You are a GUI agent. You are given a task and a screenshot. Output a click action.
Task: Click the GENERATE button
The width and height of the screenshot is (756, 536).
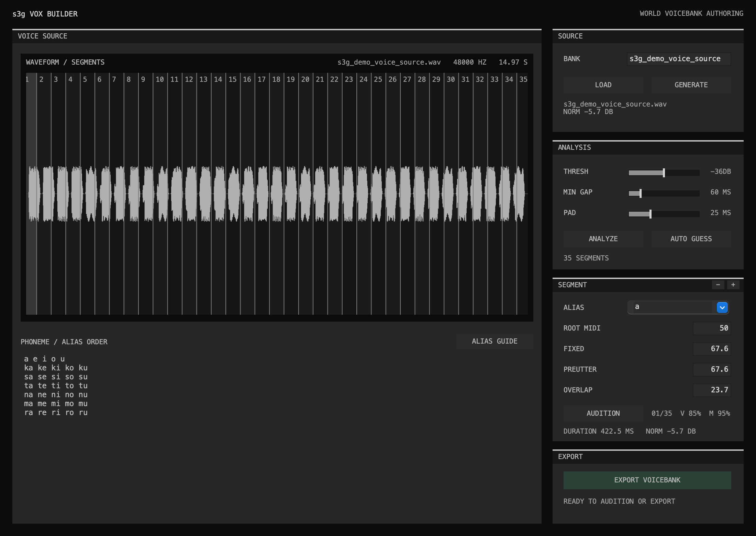pos(691,85)
